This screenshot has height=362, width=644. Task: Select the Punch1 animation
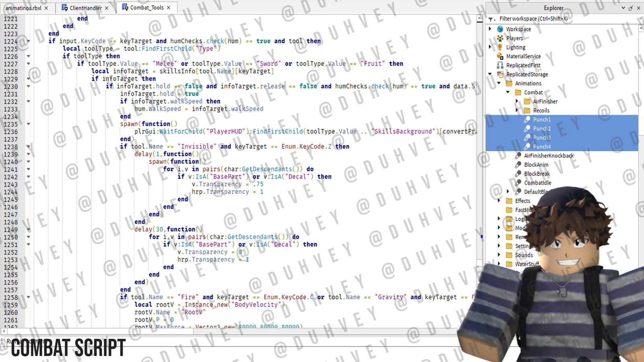(542, 119)
